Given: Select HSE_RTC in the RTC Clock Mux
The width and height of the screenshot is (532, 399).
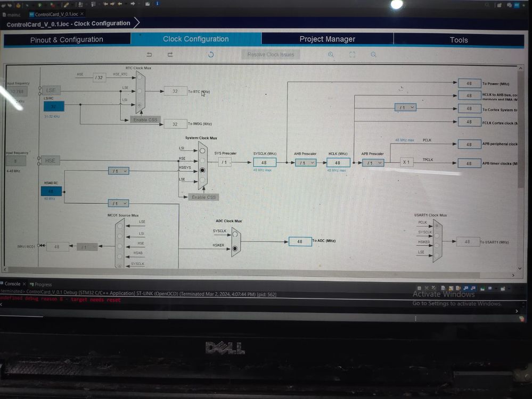Looking at the screenshot, I should pyautogui.click(x=140, y=77).
